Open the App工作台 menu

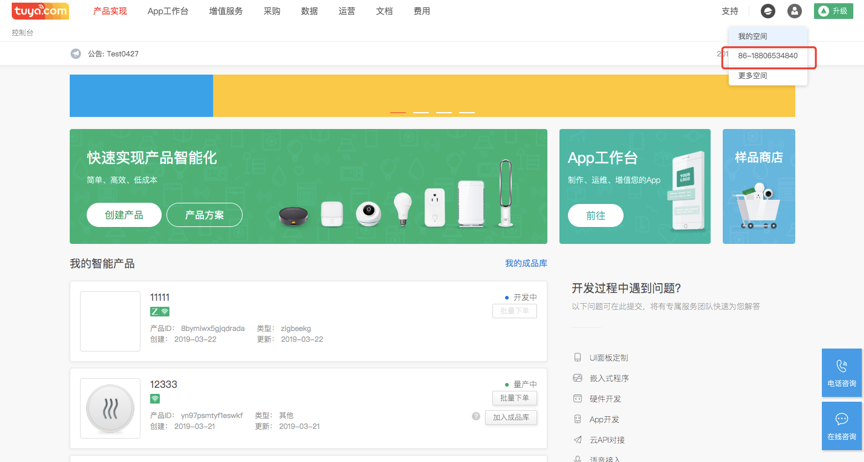[168, 11]
